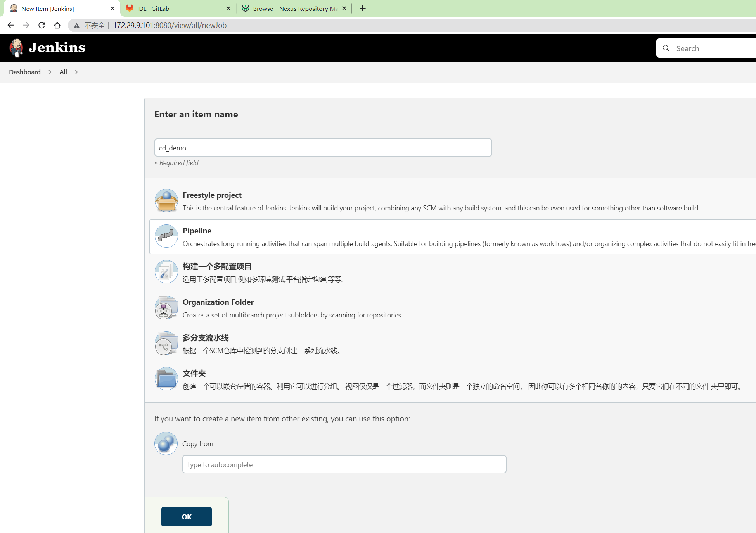Click the Copy from label
The height and width of the screenshot is (533, 756).
[x=198, y=444]
